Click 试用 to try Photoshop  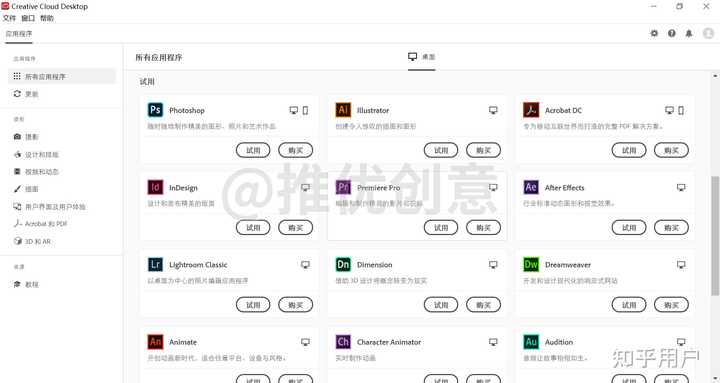tap(253, 150)
